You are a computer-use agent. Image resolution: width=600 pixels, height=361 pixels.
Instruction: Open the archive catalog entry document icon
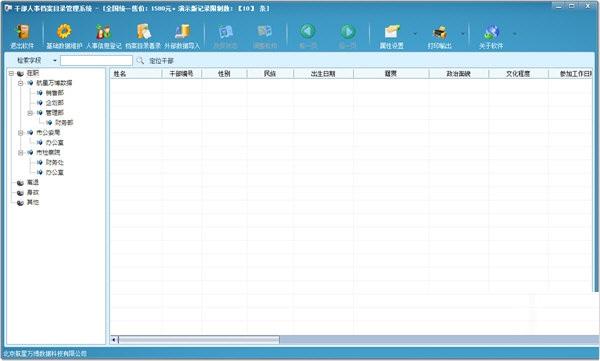click(143, 32)
